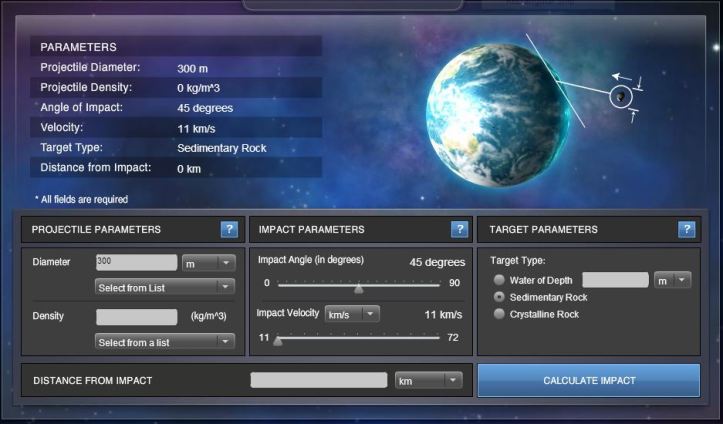Expand diameter Select from List dropdown

point(164,287)
